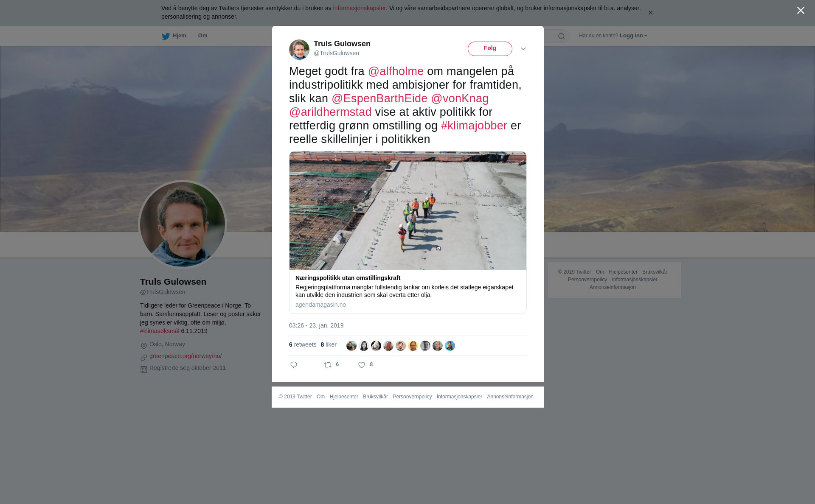Like the tweet with the heart icon
This screenshot has width=815, height=504.
coord(362,365)
